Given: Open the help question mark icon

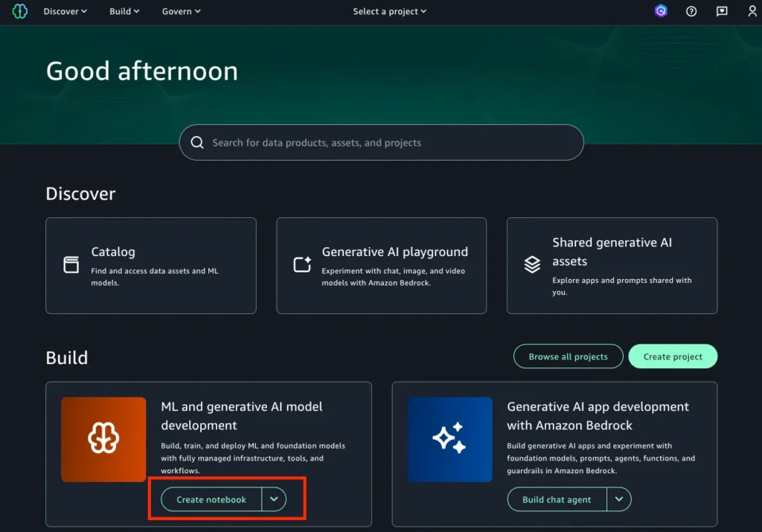Looking at the screenshot, I should click(x=691, y=11).
